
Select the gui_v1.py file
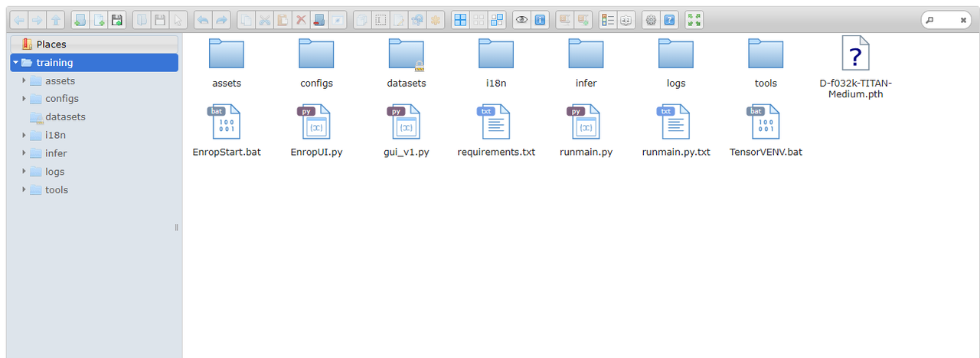click(407, 130)
